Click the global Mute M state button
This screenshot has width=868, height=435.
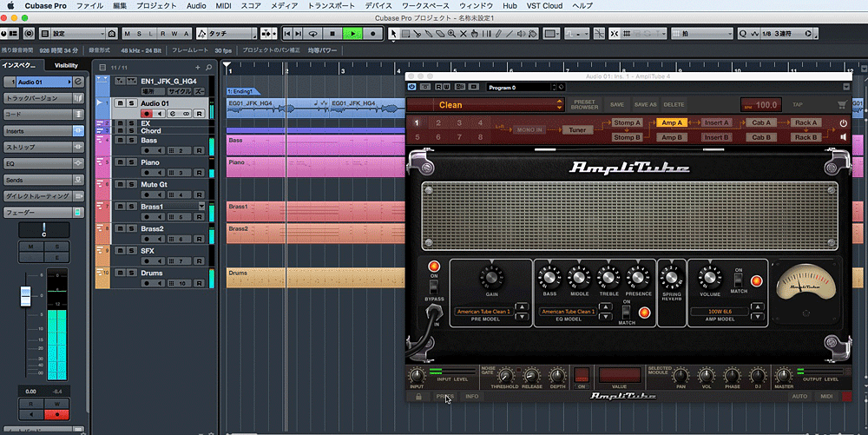[x=128, y=34]
